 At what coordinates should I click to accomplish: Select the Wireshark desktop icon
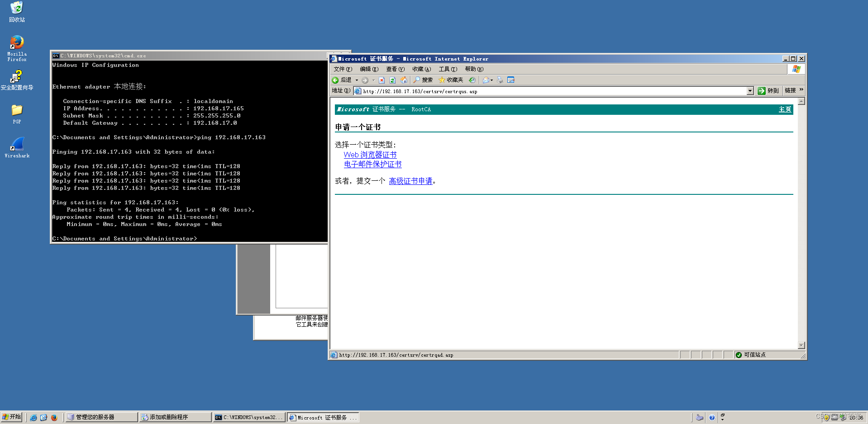pos(17,148)
